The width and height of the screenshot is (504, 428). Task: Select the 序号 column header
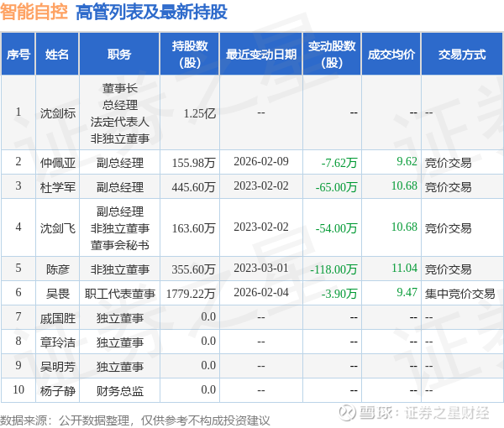[x=18, y=55]
